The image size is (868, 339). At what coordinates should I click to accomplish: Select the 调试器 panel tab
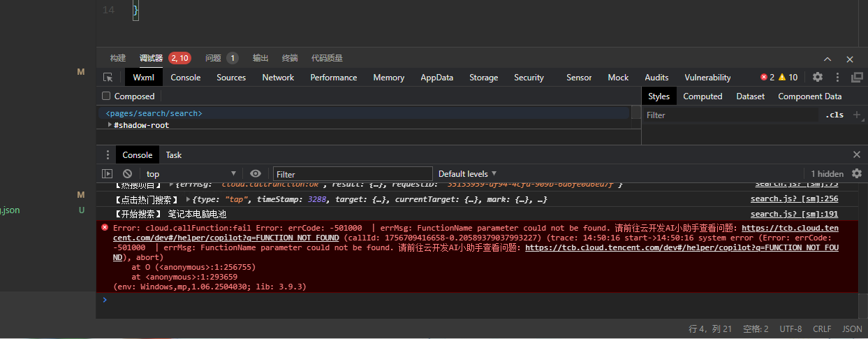click(x=151, y=58)
